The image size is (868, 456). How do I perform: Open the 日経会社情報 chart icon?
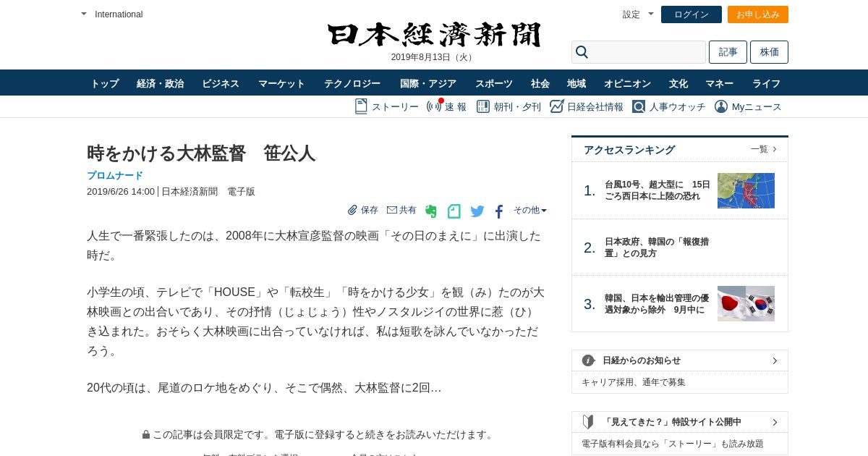556,106
